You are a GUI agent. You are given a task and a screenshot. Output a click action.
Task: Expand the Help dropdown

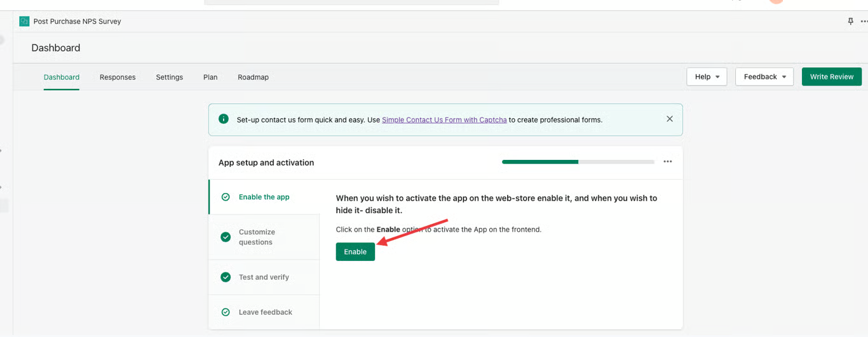[707, 77]
